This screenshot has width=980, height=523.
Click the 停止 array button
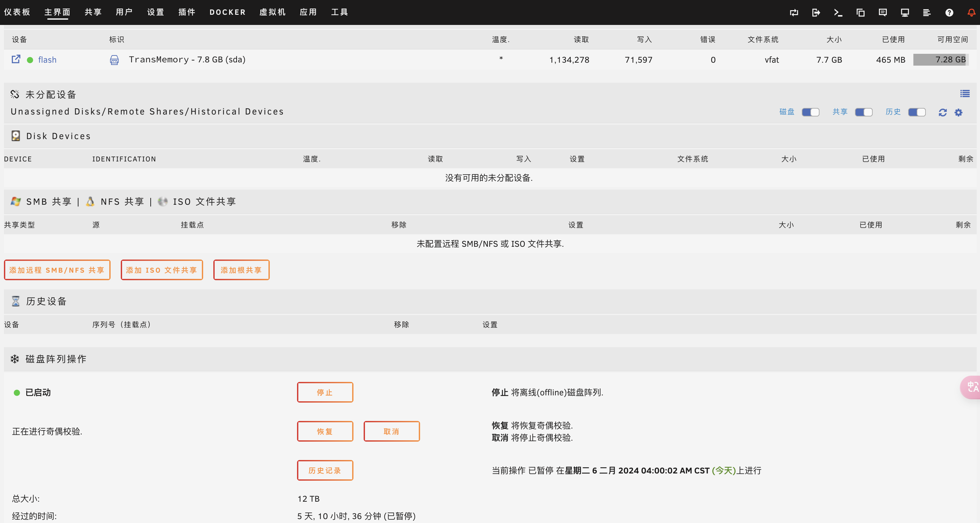coord(325,392)
